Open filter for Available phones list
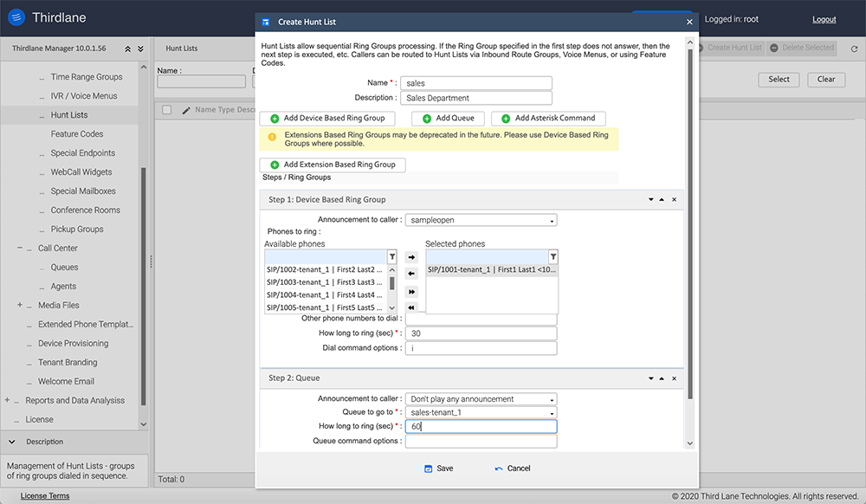Screen dimensions: 866x504 tap(391, 257)
